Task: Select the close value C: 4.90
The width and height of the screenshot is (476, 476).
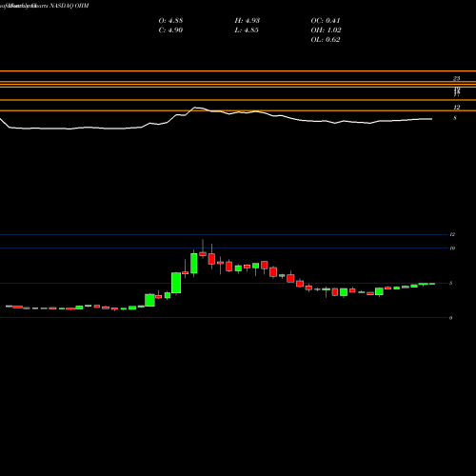Action: (170, 30)
